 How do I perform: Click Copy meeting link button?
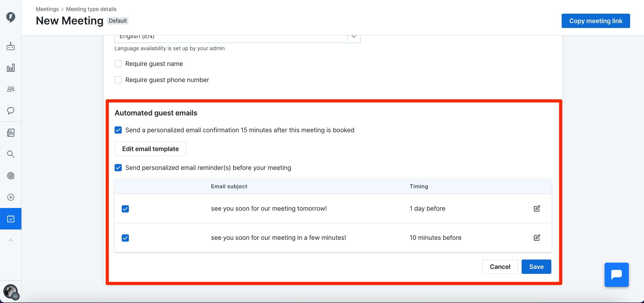[x=595, y=21]
